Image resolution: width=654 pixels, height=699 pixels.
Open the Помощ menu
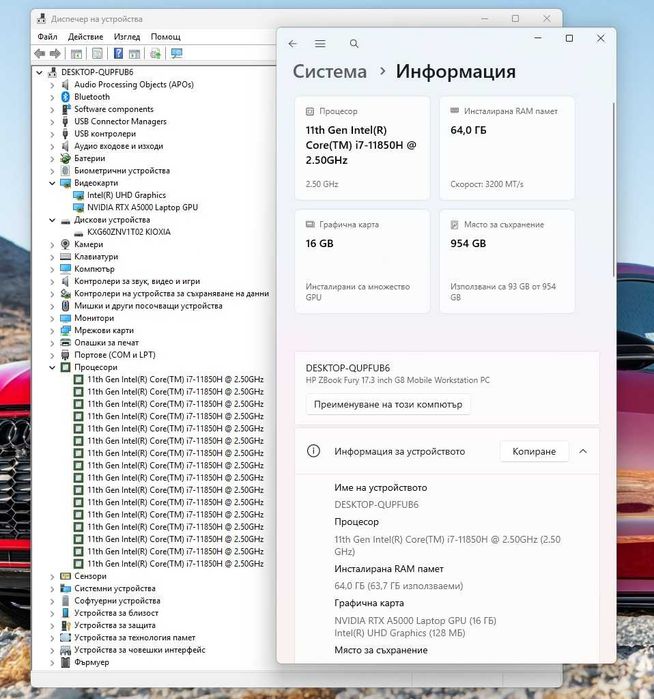(165, 37)
